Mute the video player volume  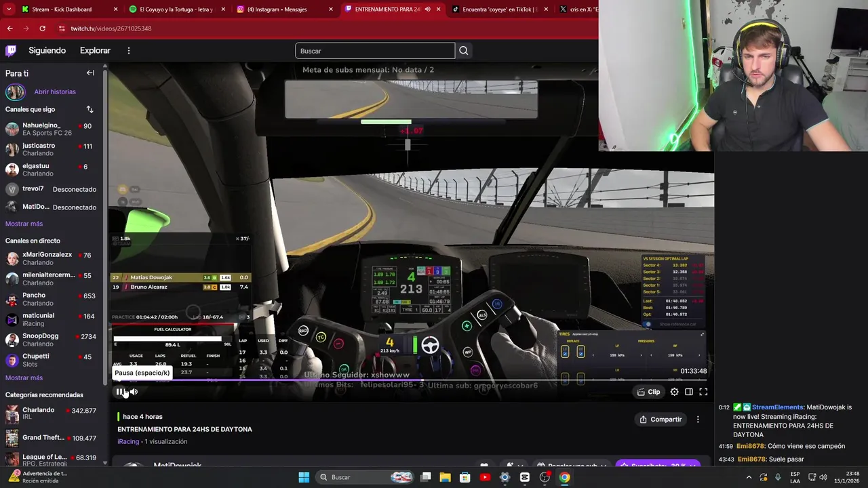point(134,392)
